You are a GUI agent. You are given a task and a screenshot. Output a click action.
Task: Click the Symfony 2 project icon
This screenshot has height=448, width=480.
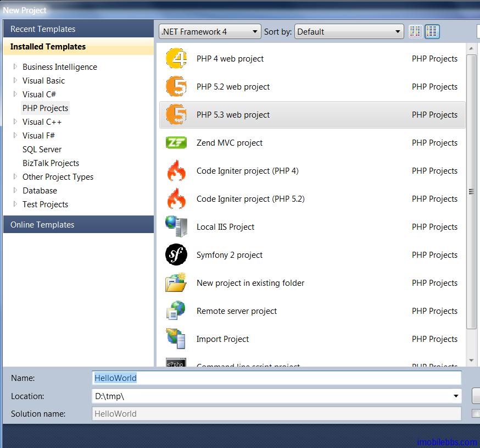click(x=176, y=255)
